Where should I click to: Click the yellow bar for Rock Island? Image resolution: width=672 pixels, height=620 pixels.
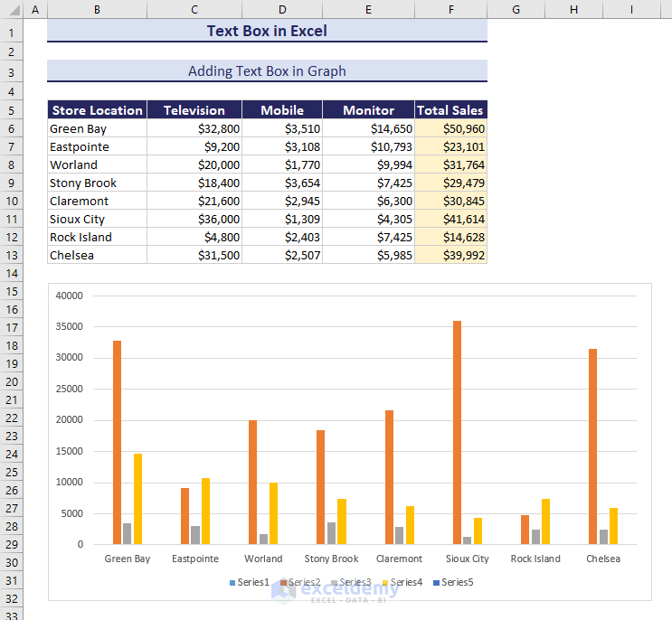coord(545,521)
